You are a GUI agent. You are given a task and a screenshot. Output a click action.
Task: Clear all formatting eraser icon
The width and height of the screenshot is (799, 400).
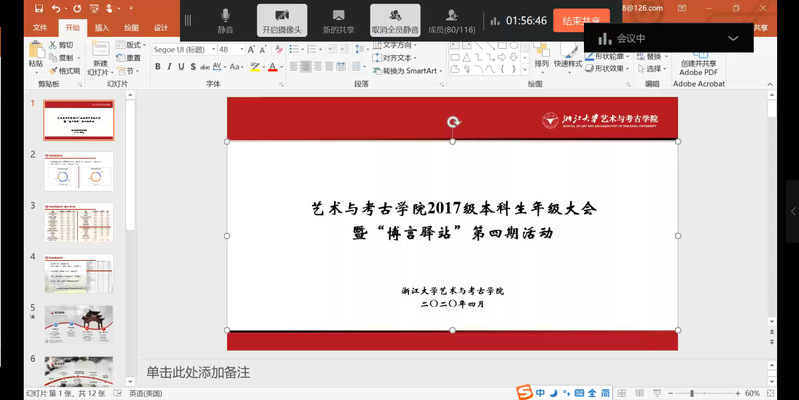tap(279, 49)
